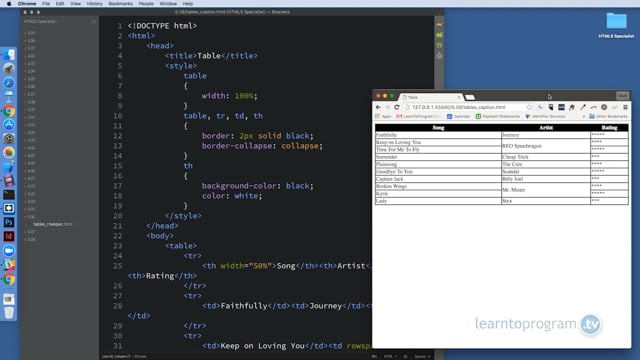
Task: Open the People menu
Action: click(x=146, y=4)
